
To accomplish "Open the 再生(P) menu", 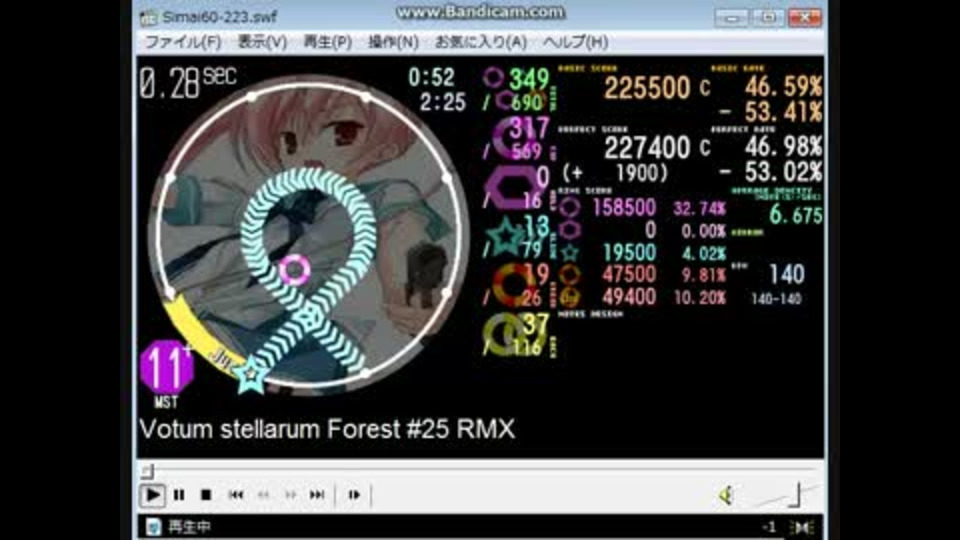I will click(x=328, y=42).
